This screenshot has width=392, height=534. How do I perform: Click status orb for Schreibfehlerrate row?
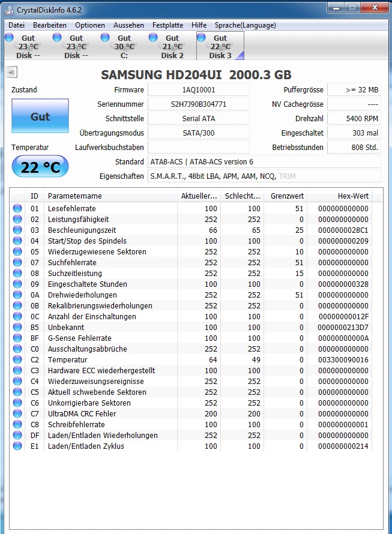pyautogui.click(x=17, y=424)
